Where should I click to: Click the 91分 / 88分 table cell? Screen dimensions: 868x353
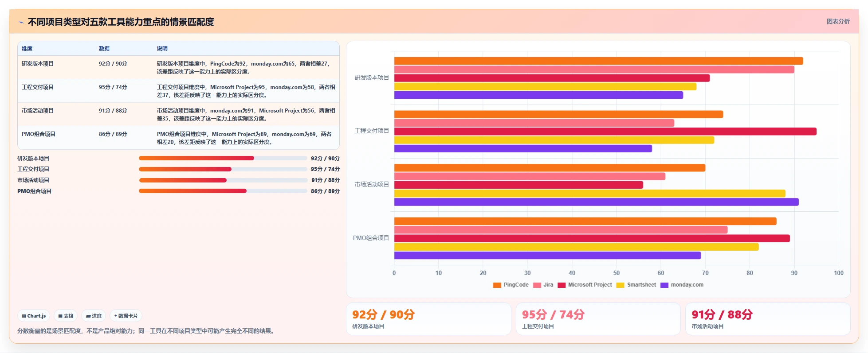tap(113, 111)
